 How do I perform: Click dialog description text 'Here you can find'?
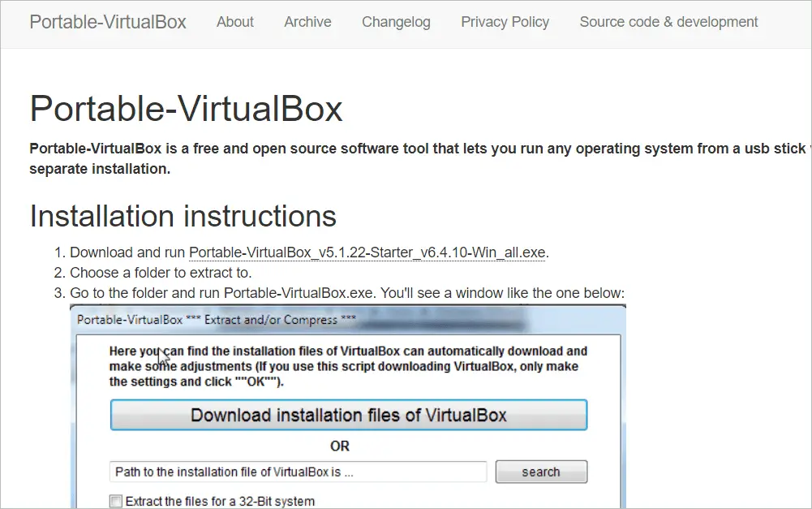[348, 366]
